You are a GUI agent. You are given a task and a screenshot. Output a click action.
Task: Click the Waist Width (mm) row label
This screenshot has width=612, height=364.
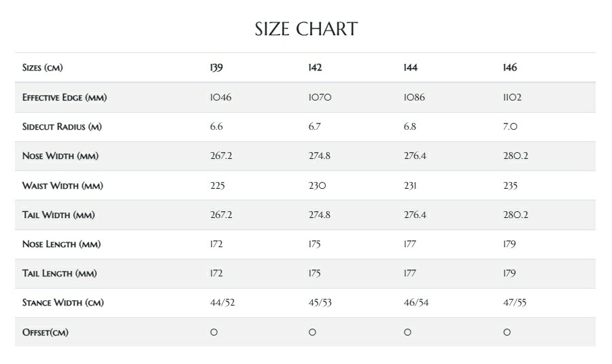point(63,186)
